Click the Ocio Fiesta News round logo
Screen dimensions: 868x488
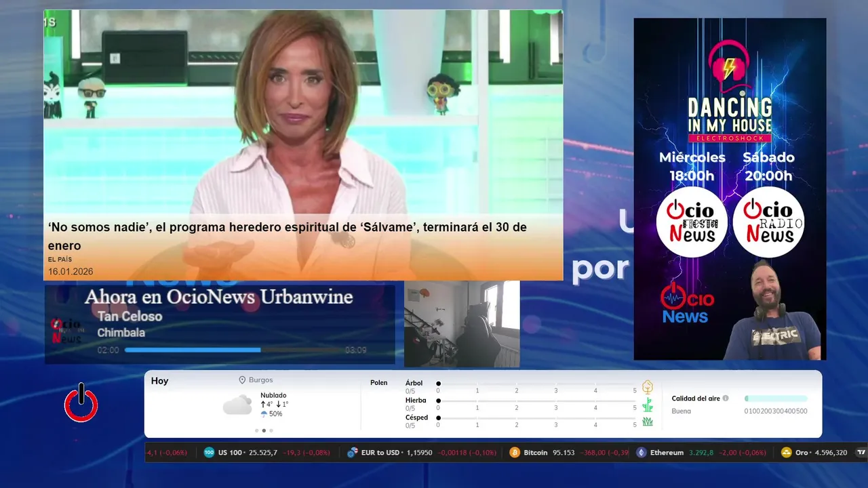692,222
